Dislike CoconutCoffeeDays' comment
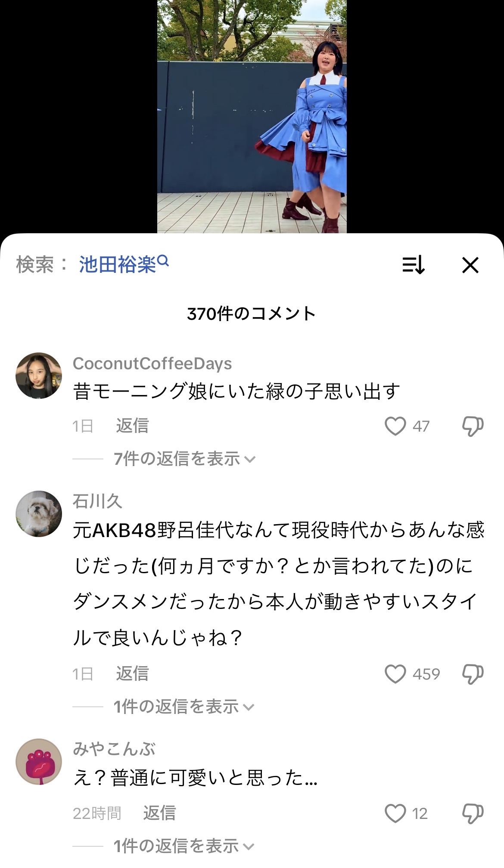 click(x=473, y=426)
